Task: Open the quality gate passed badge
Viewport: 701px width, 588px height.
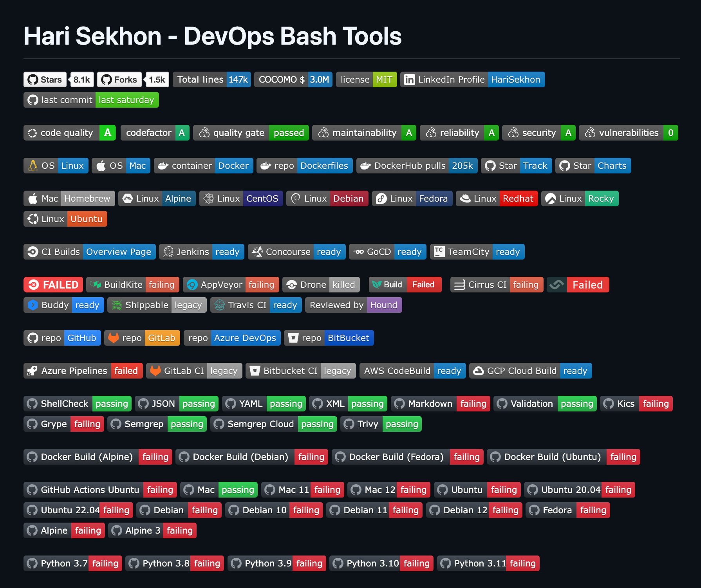Action: [251, 133]
